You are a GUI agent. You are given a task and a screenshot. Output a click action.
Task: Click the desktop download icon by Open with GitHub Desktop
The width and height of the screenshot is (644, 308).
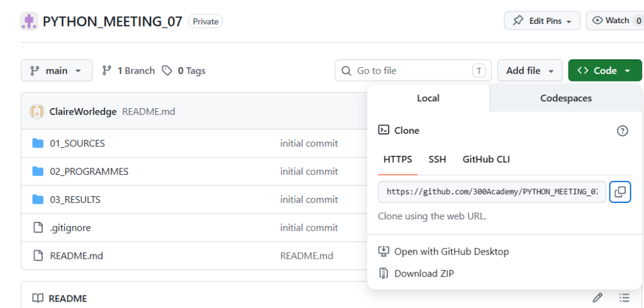click(383, 251)
